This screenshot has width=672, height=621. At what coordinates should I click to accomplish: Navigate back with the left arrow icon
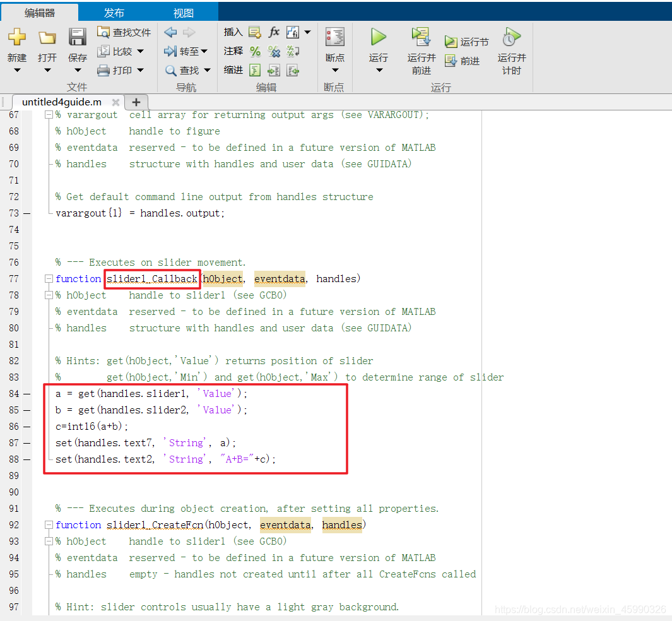point(170,32)
